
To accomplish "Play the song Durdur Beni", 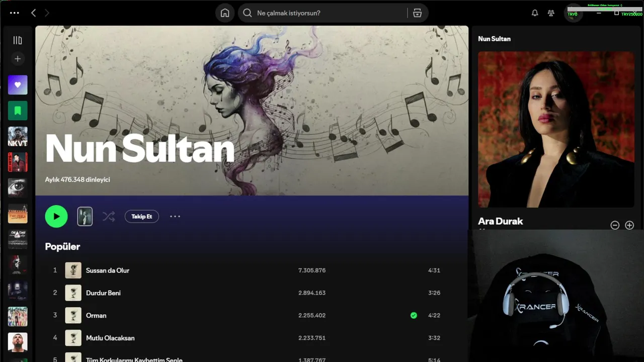I will coord(103,293).
